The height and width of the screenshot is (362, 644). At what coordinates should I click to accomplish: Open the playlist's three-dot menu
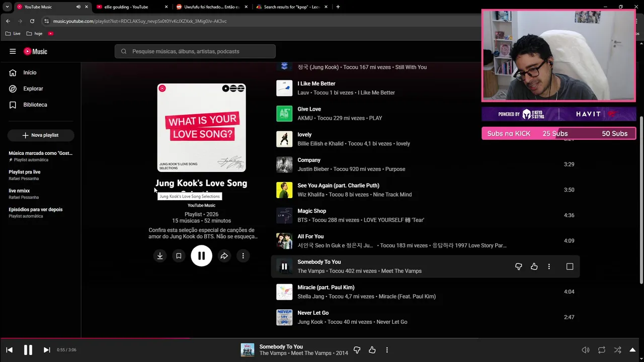pos(243,256)
